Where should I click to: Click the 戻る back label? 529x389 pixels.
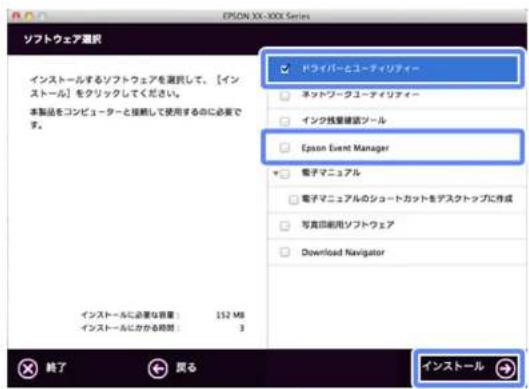coord(186,367)
